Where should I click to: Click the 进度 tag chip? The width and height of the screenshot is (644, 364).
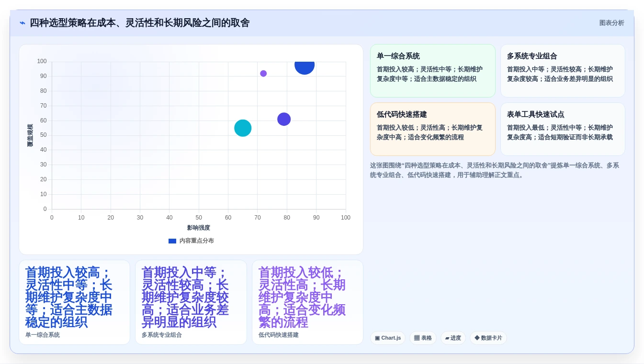coord(453,338)
